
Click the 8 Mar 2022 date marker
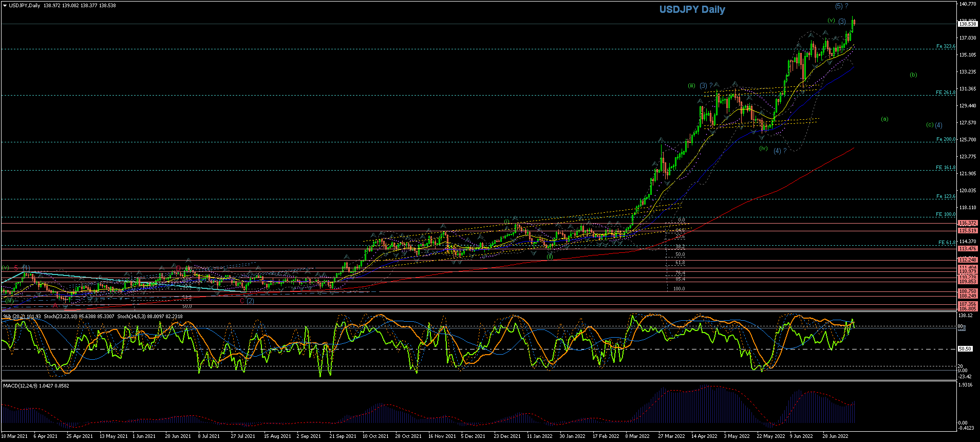pos(637,436)
